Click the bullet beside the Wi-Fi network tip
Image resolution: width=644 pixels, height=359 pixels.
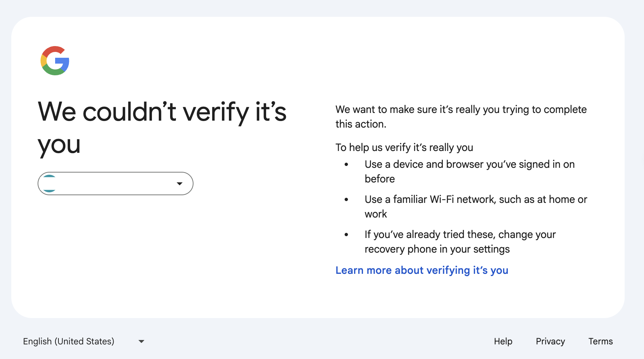click(346, 200)
